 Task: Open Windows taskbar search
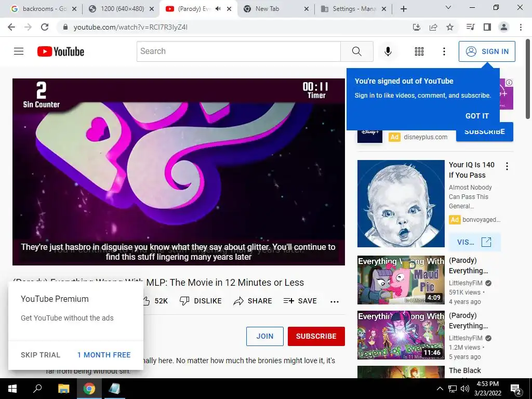click(37, 389)
